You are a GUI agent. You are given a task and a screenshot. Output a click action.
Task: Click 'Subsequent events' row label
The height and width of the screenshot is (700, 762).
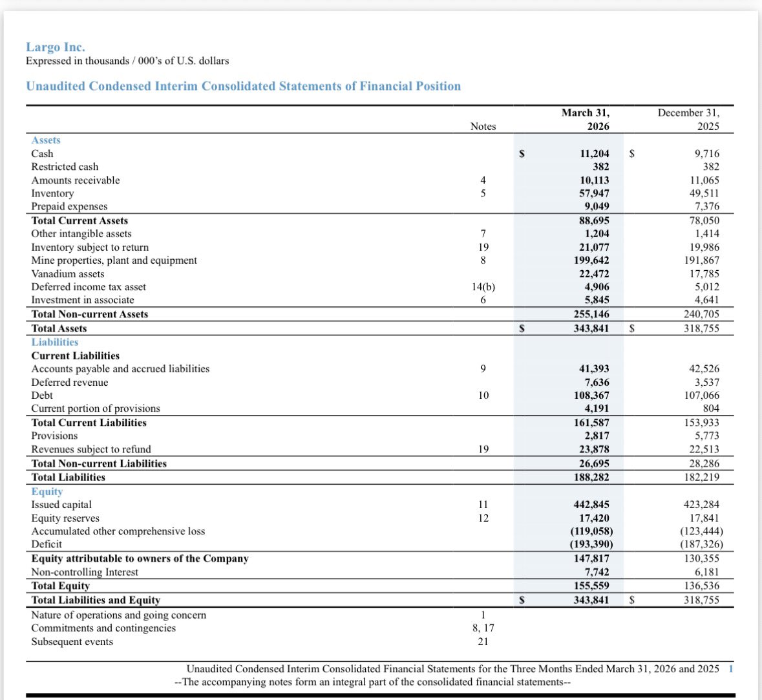pos(72,642)
